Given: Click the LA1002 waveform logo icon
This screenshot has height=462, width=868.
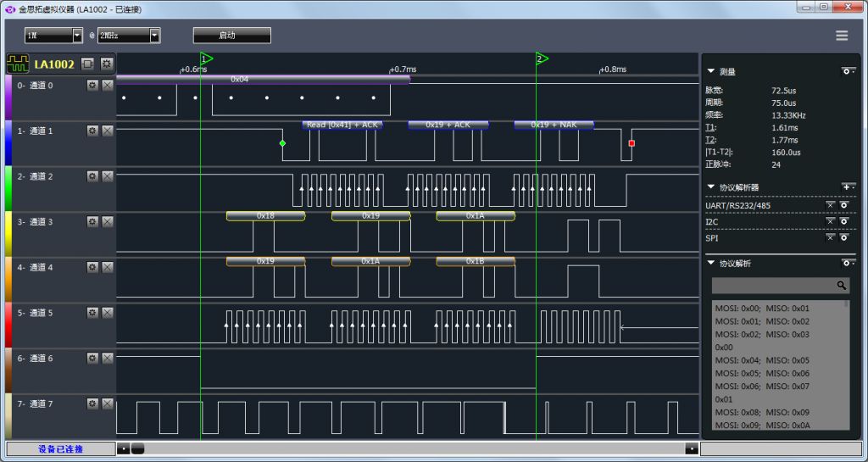Looking at the screenshot, I should [18, 64].
